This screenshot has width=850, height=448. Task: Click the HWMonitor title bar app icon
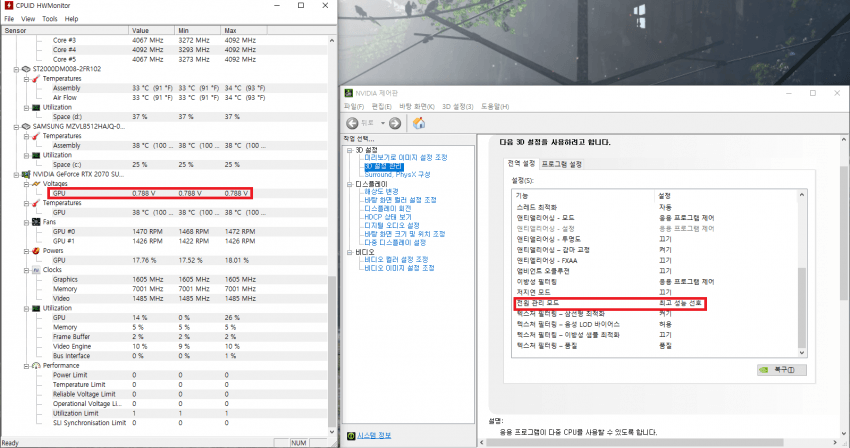pos(8,5)
